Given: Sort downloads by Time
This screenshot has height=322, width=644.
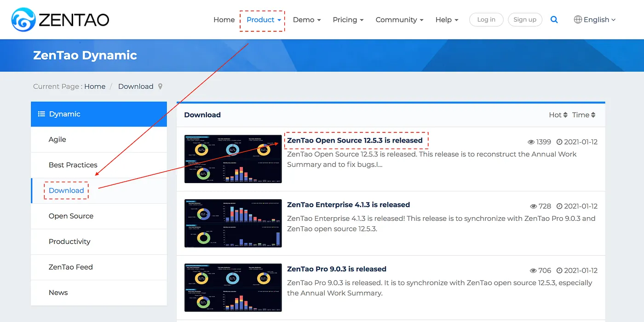Looking at the screenshot, I should (x=584, y=115).
